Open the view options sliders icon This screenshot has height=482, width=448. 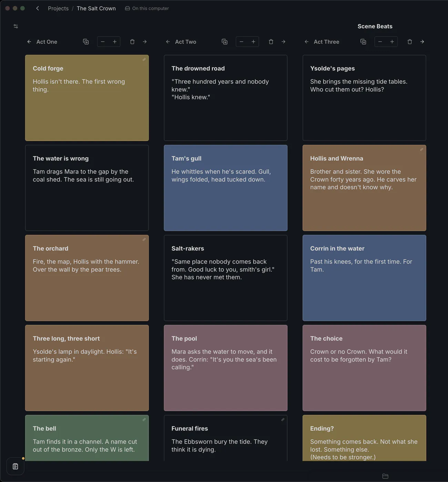click(x=16, y=26)
